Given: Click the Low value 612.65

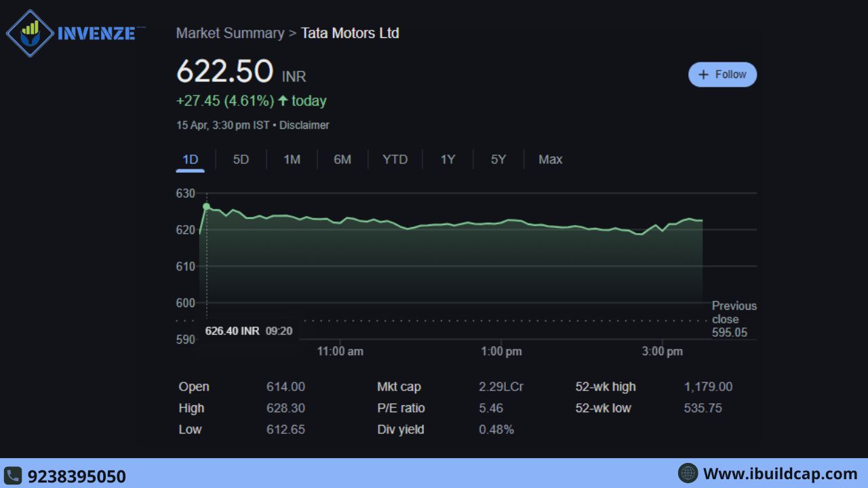Looking at the screenshot, I should [285, 429].
